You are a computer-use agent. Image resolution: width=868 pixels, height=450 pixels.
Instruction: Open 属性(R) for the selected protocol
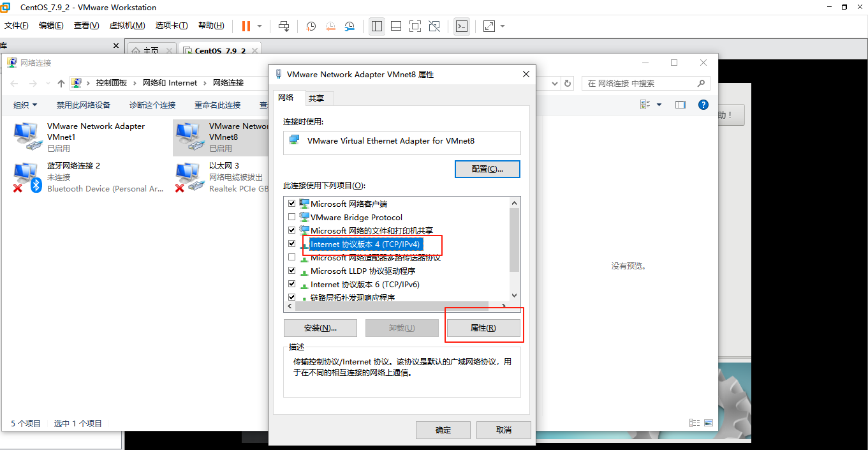point(483,328)
